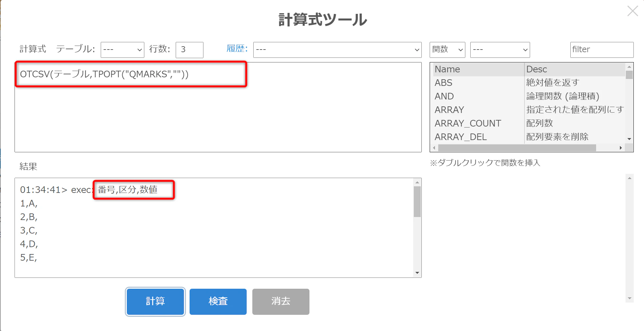
Task: Open the 関数 category dropdown
Action: [x=447, y=50]
